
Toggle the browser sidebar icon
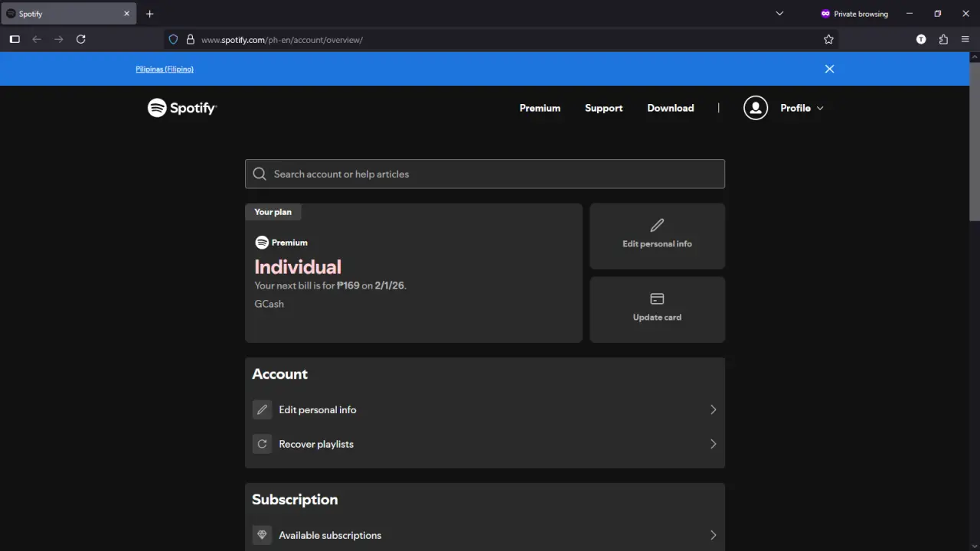pyautogui.click(x=15, y=39)
